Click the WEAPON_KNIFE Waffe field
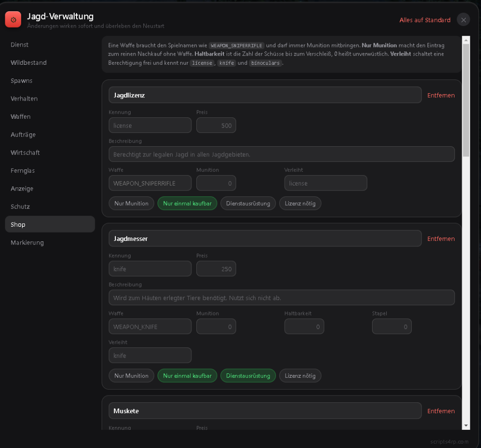 (x=150, y=327)
